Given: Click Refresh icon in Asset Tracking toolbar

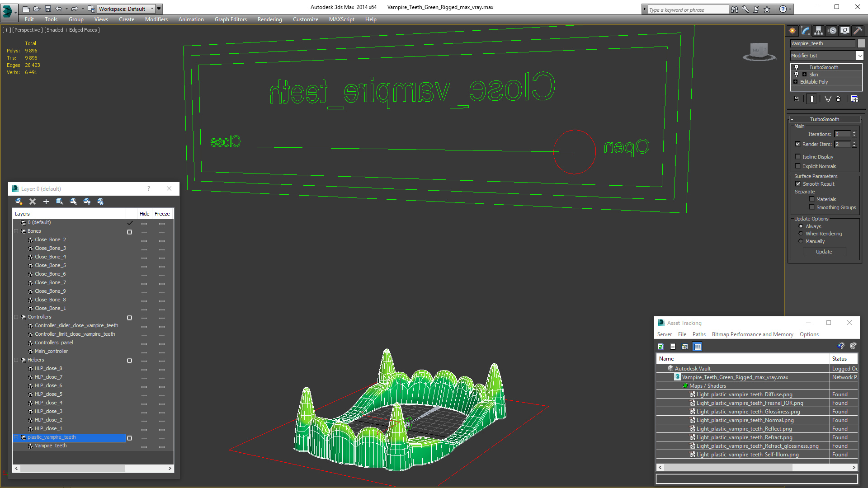Looking at the screenshot, I should (660, 347).
